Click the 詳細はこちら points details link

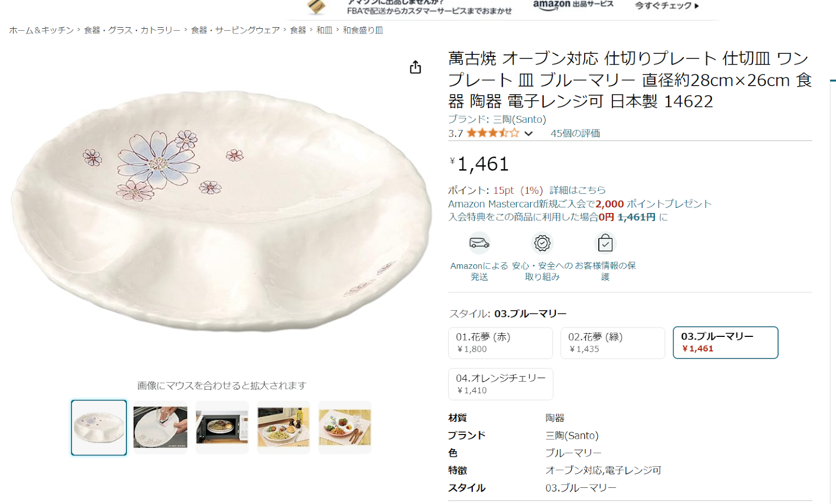pos(577,190)
